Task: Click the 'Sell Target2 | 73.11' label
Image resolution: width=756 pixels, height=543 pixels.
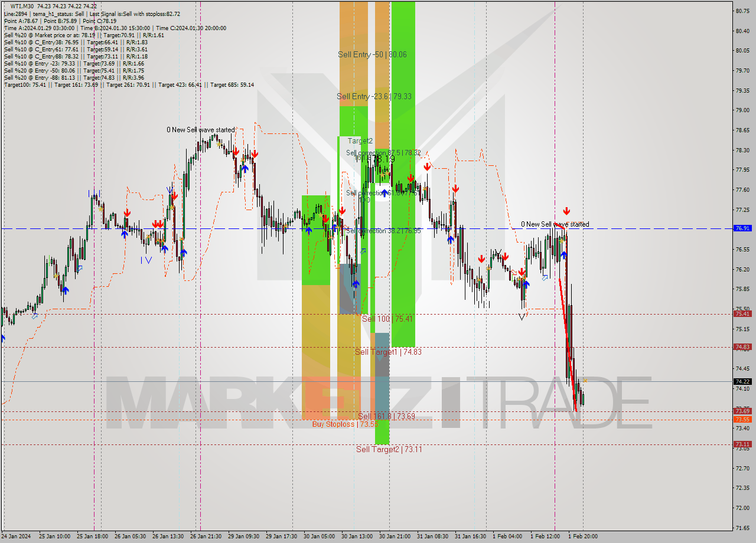Action: pyautogui.click(x=389, y=449)
